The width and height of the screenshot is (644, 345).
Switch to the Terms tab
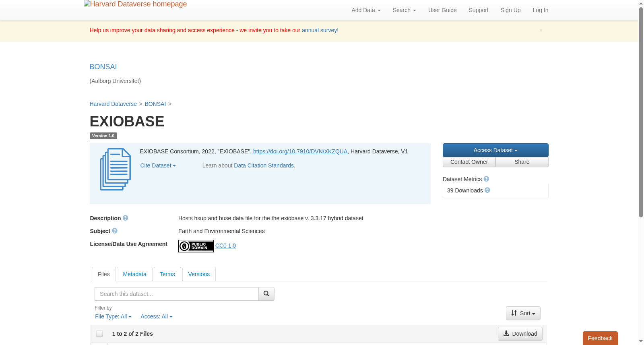click(167, 274)
